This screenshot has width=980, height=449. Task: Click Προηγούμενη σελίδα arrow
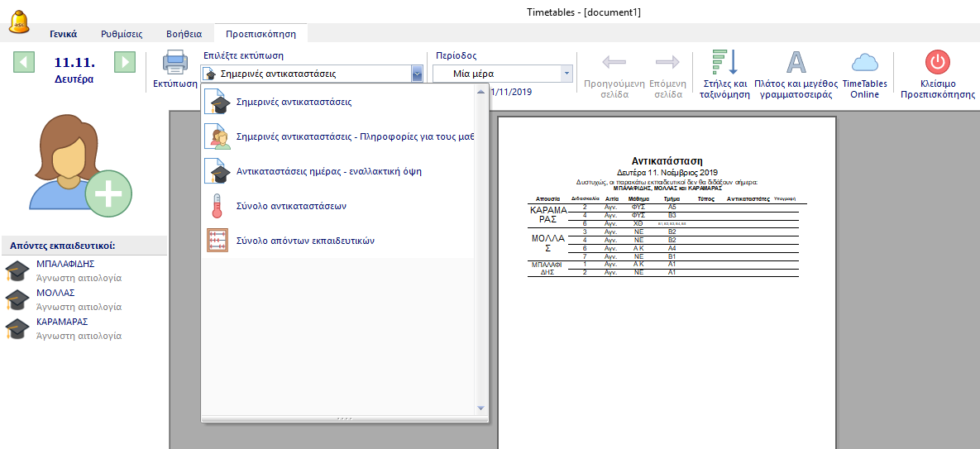614,62
